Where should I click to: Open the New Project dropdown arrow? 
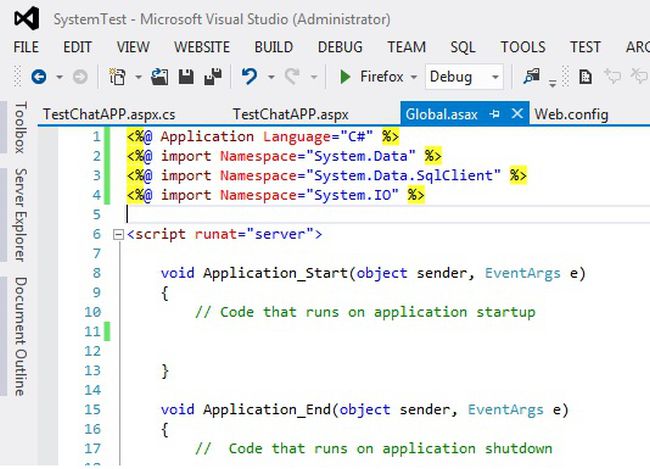[x=138, y=77]
